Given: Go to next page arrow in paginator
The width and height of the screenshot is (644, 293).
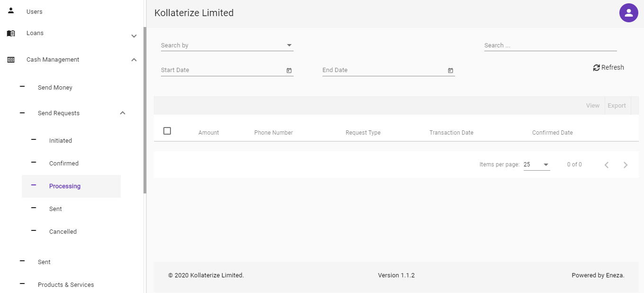Looking at the screenshot, I should click(x=626, y=165).
